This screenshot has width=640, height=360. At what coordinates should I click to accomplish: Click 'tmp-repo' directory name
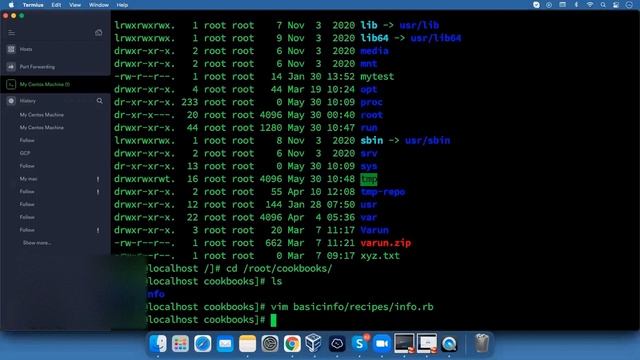click(x=382, y=192)
